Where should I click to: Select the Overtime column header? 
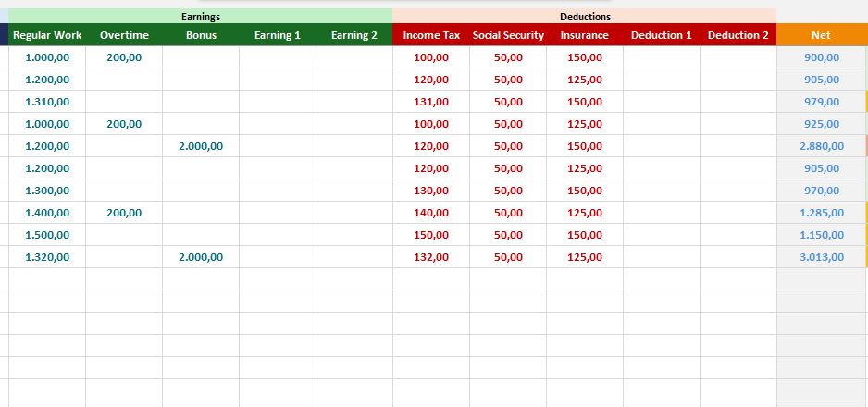124,35
